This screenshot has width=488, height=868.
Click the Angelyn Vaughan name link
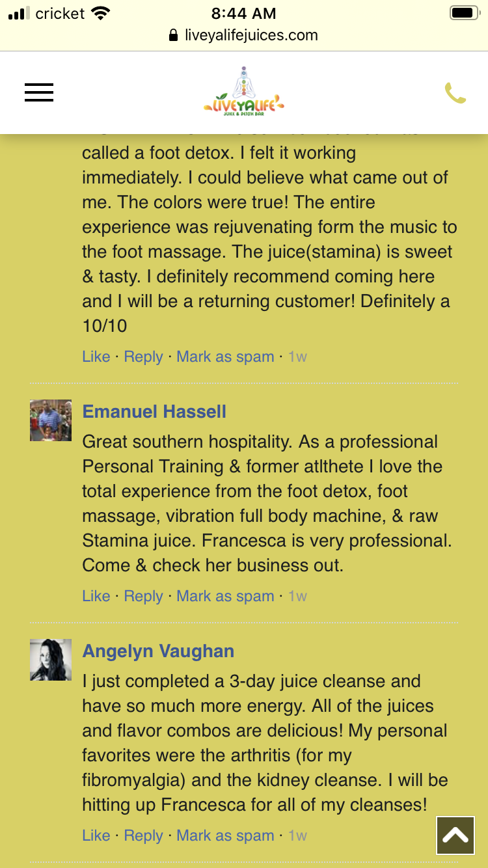158,651
